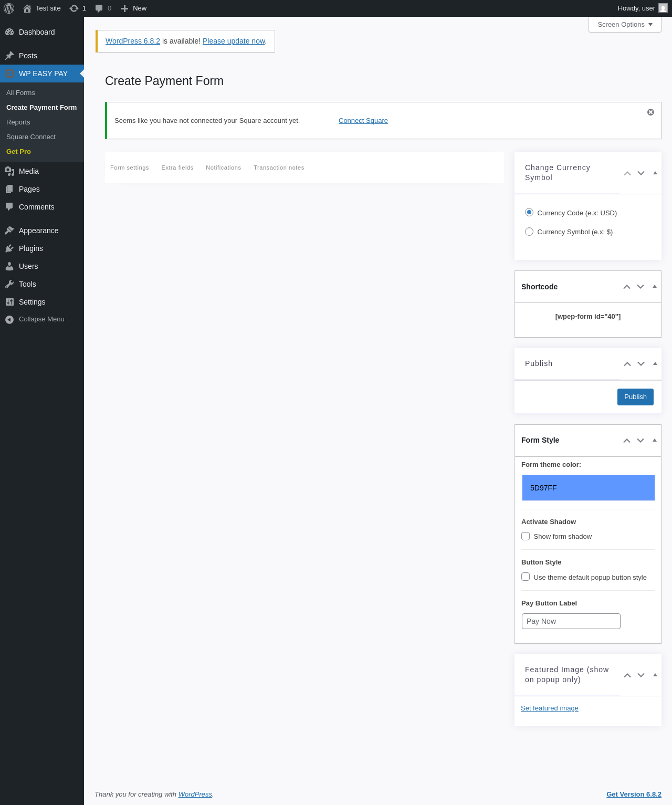Click the Tools wrench icon

[x=9, y=284]
